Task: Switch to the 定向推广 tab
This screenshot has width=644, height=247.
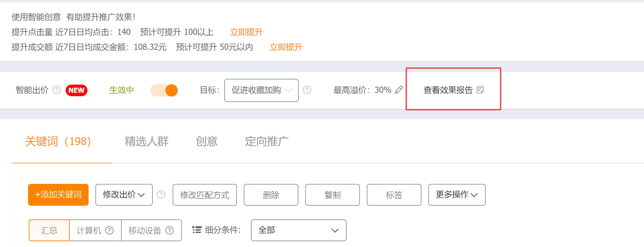Action: (x=267, y=141)
